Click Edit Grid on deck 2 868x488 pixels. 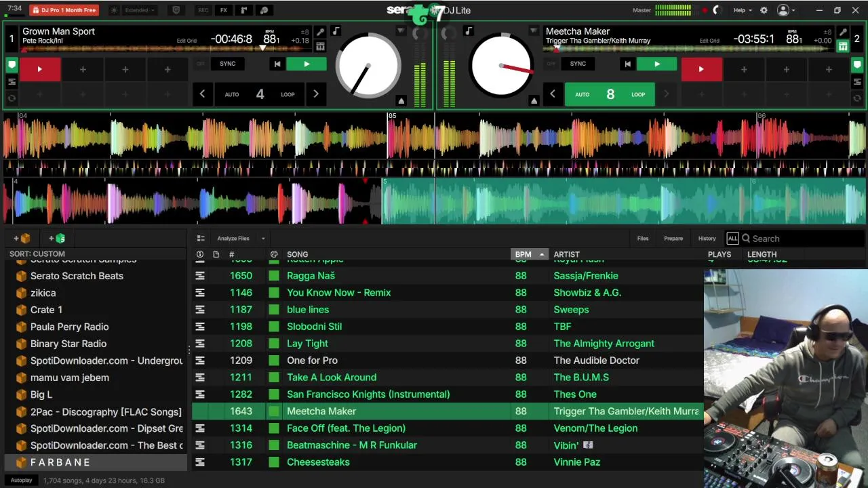tap(709, 41)
